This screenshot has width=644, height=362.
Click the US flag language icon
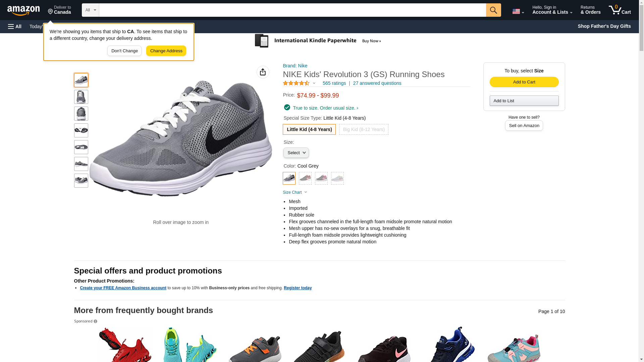[518, 11]
